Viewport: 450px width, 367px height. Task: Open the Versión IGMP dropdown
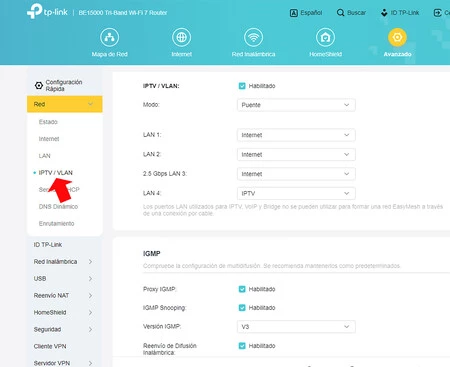click(x=296, y=327)
